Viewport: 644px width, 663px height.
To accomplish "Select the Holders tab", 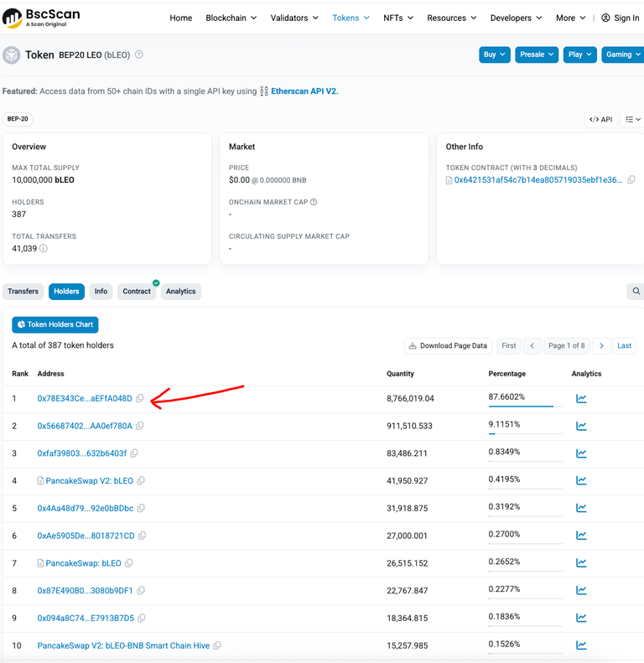I will pyautogui.click(x=66, y=292).
